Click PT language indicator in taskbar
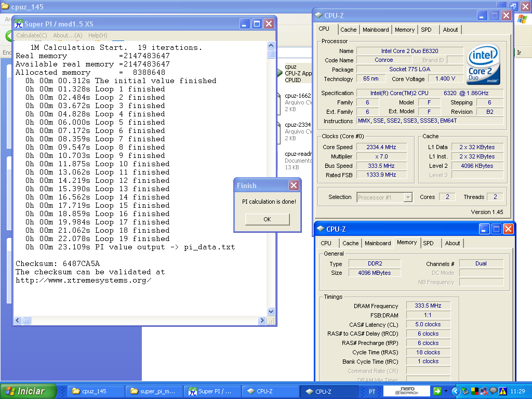The height and width of the screenshot is (399, 532). point(372,392)
